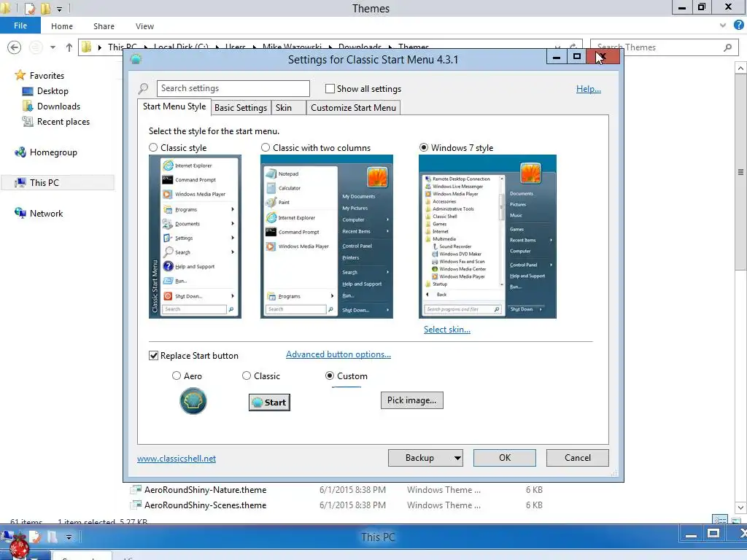Click the Classic Shell icon in dialog title bar
The width and height of the screenshot is (747, 560).
(x=136, y=59)
